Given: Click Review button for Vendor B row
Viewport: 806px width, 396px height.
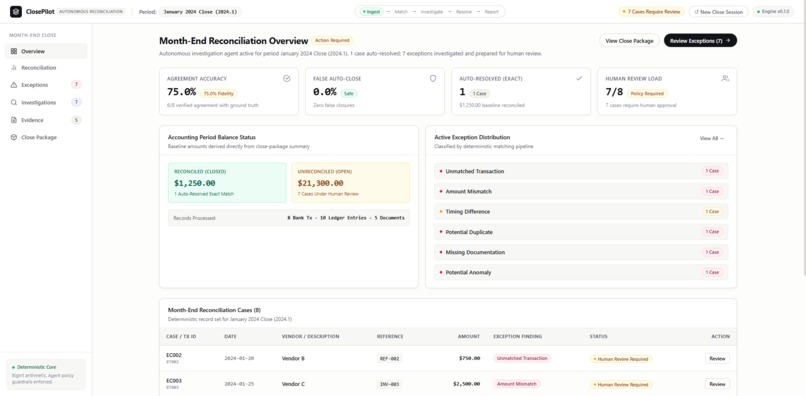Looking at the screenshot, I should (717, 358).
